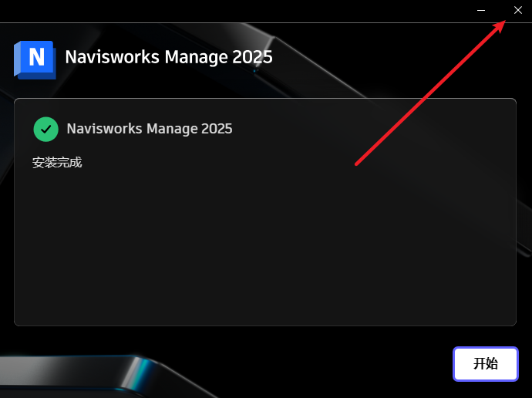
Task: Minimize the installer window
Action: click(481, 11)
